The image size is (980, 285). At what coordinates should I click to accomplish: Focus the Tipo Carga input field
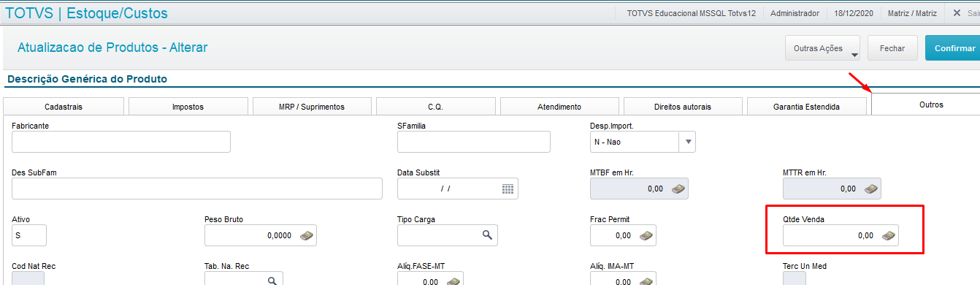point(447,235)
